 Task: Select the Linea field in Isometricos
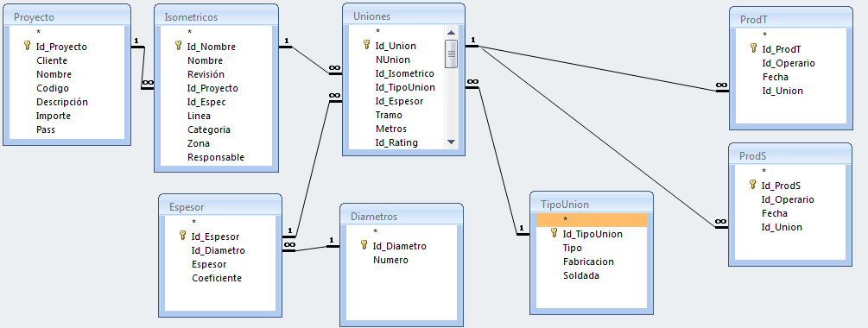[199, 116]
